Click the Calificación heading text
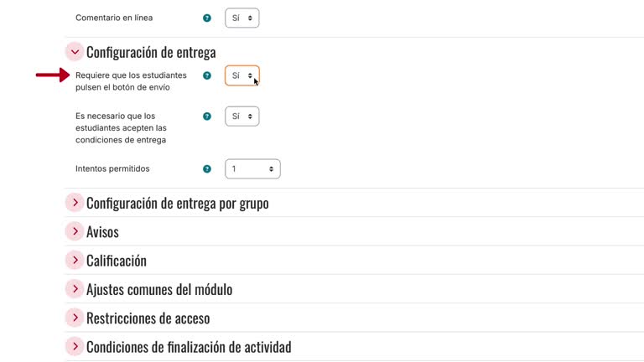The height and width of the screenshot is (362, 644). pos(117,261)
